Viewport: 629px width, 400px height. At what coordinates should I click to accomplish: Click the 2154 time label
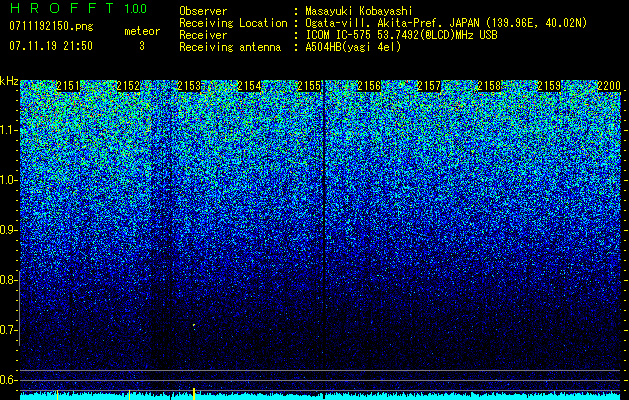coord(249,86)
